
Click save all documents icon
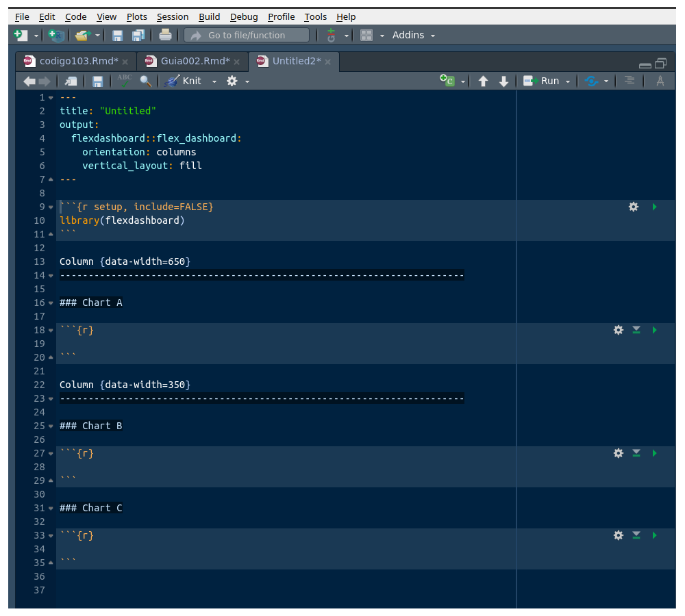click(138, 35)
